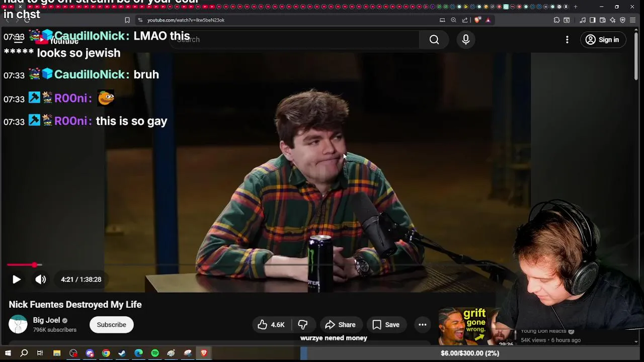
Task: Click the bookmark icon beside the address bar
Action: click(127, 20)
